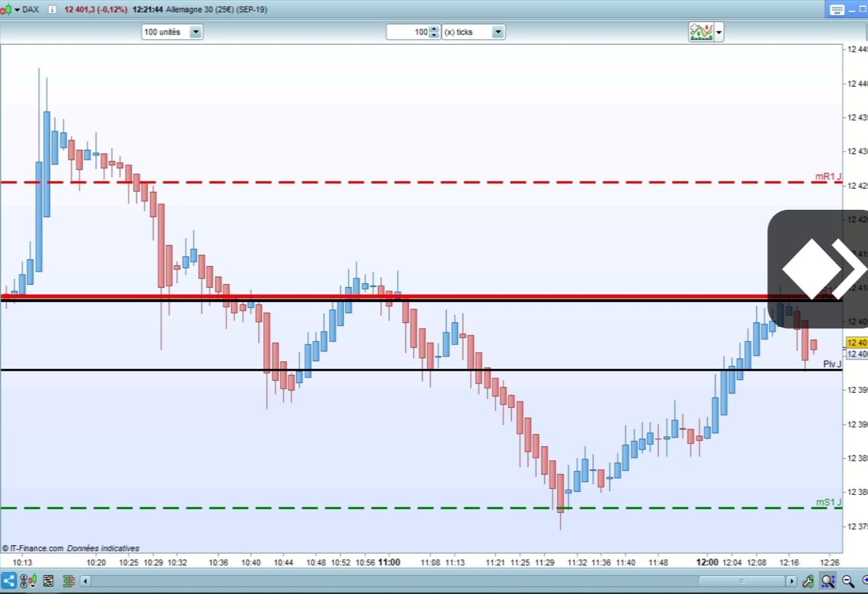This screenshot has height=594, width=868.
Task: Select the zoom-in magnifier tool
Action: (828, 581)
